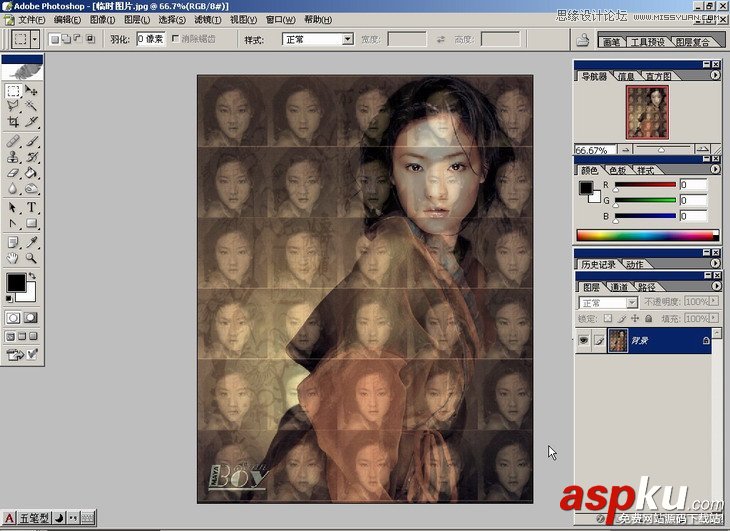Switch to the 色板 swatches tab
The image size is (730, 531).
pos(618,170)
